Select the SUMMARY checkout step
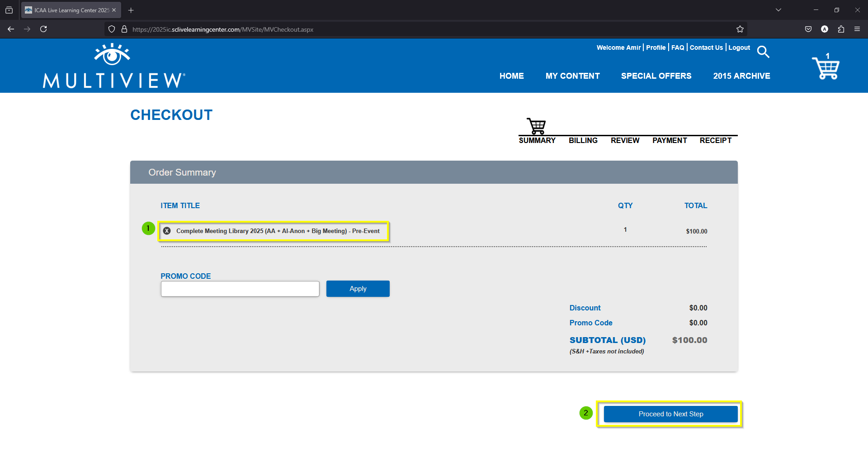The width and height of the screenshot is (868, 467). (x=537, y=140)
